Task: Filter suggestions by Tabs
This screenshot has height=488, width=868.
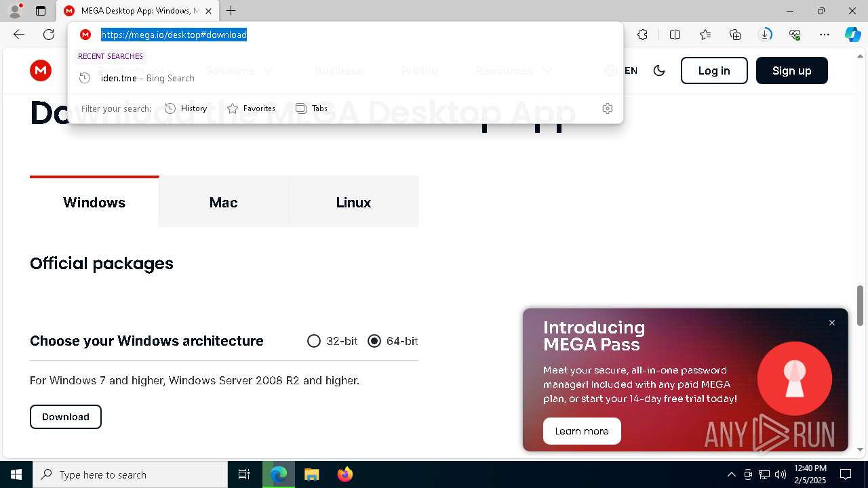Action: click(x=312, y=108)
